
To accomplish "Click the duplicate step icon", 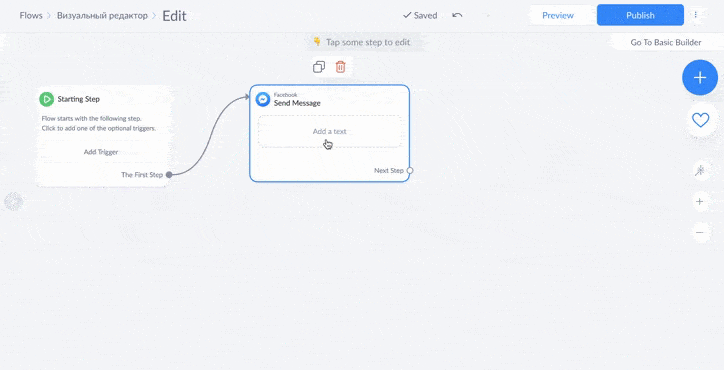I will pyautogui.click(x=319, y=67).
